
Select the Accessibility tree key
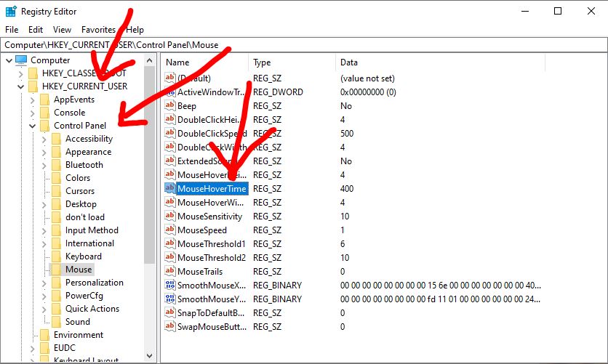89,139
